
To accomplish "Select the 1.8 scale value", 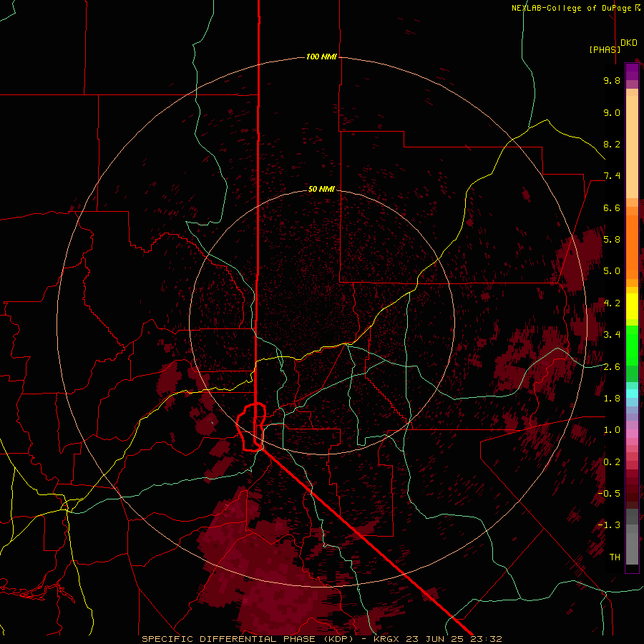I will coord(612,398).
